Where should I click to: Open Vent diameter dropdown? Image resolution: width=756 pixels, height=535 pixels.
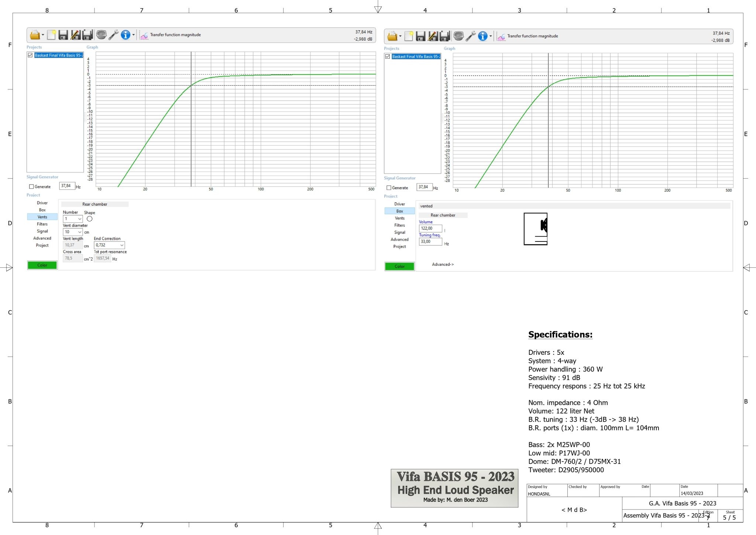coord(73,232)
